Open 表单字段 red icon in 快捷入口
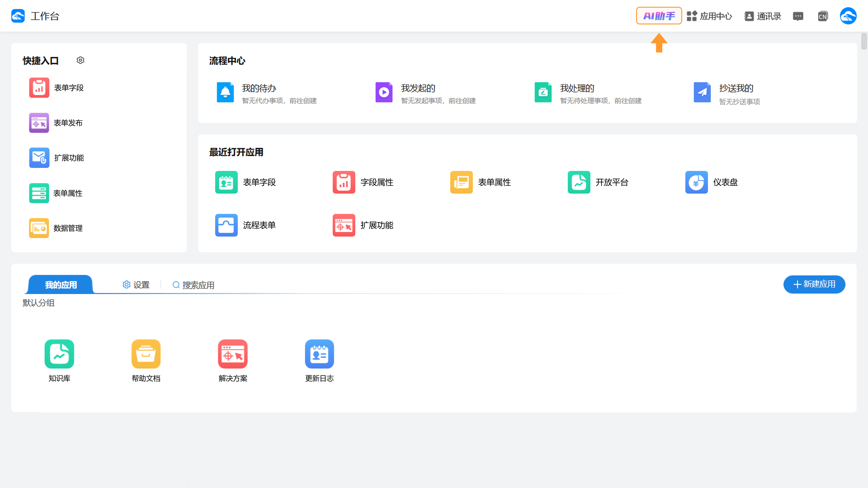The width and height of the screenshot is (868, 488). click(x=39, y=88)
